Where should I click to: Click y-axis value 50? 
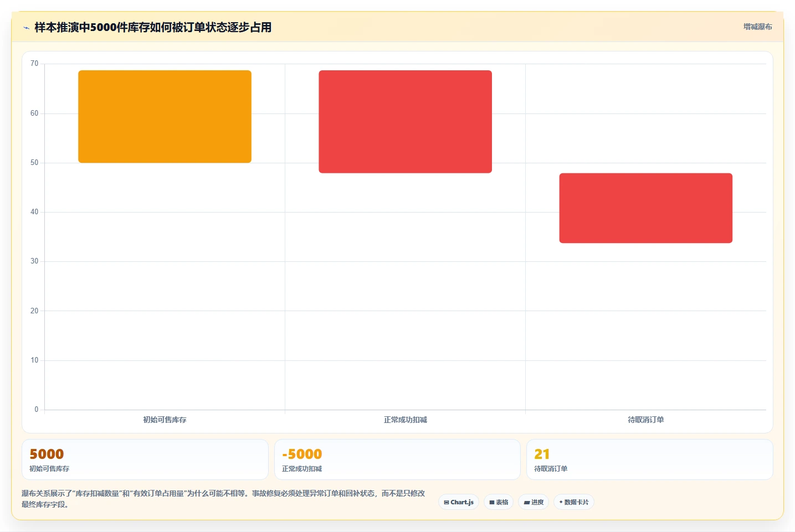pyautogui.click(x=34, y=163)
